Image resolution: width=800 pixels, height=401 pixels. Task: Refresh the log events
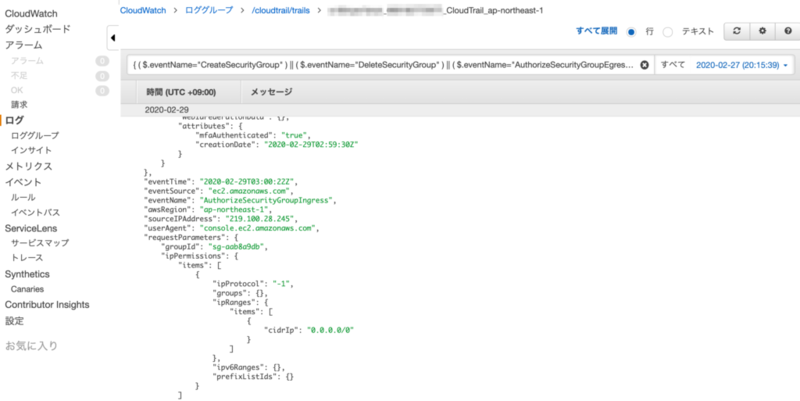737,31
